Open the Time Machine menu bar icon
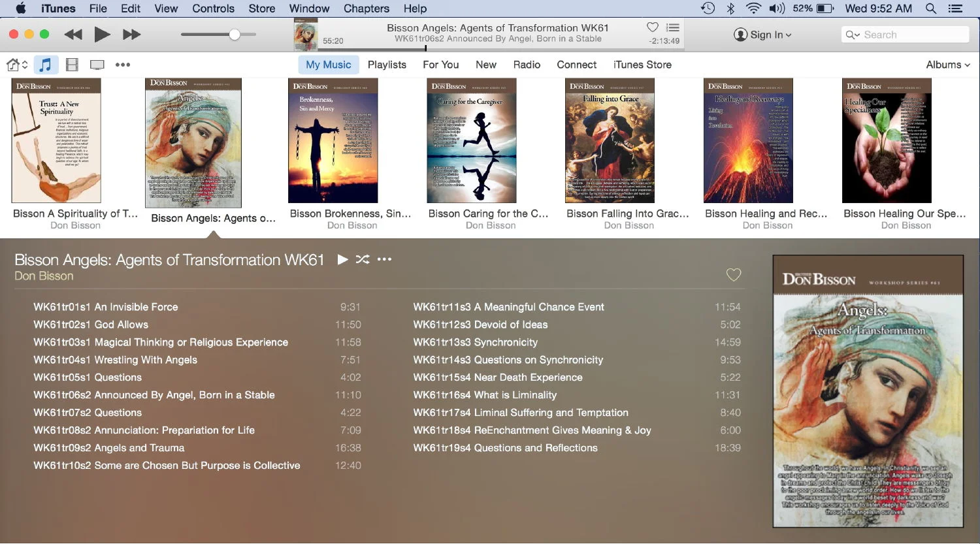 click(x=708, y=8)
